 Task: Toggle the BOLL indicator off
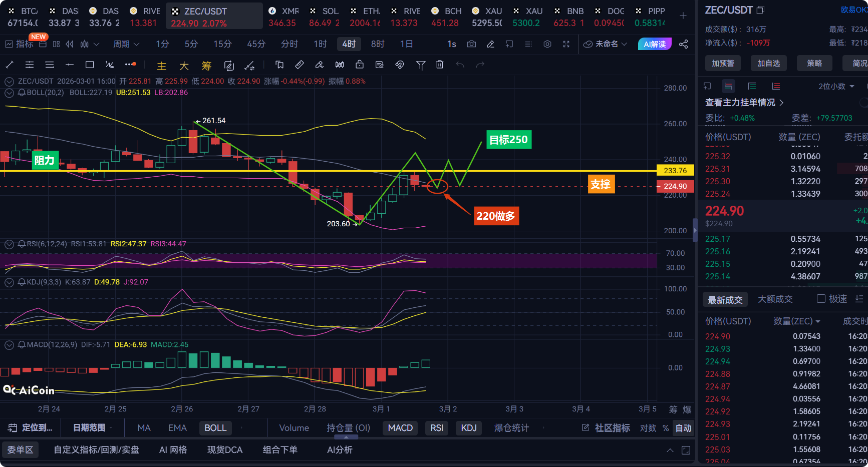[x=215, y=428]
